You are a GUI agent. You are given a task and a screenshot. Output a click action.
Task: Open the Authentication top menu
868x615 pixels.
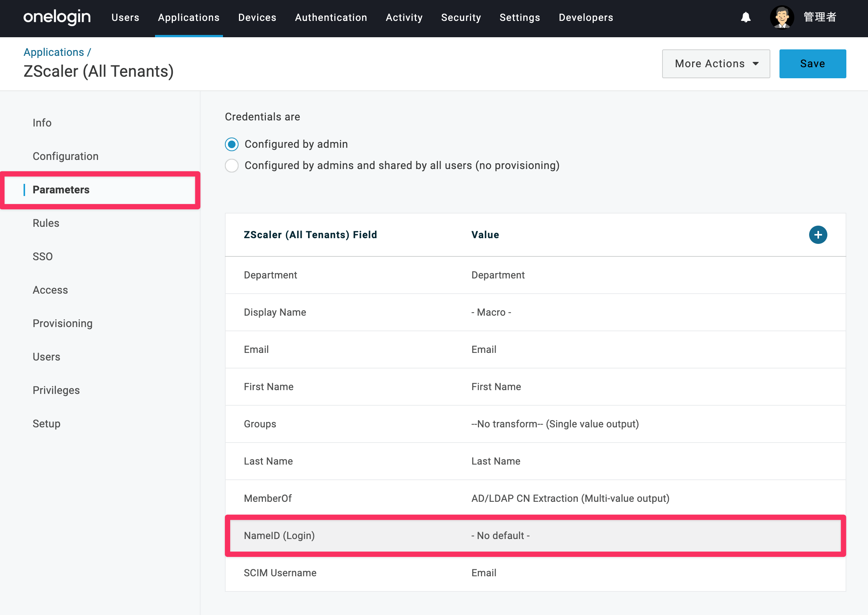pos(331,17)
